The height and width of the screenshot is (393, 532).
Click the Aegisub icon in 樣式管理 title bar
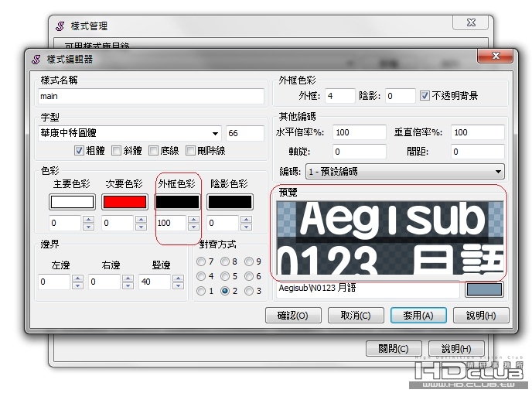pyautogui.click(x=60, y=26)
